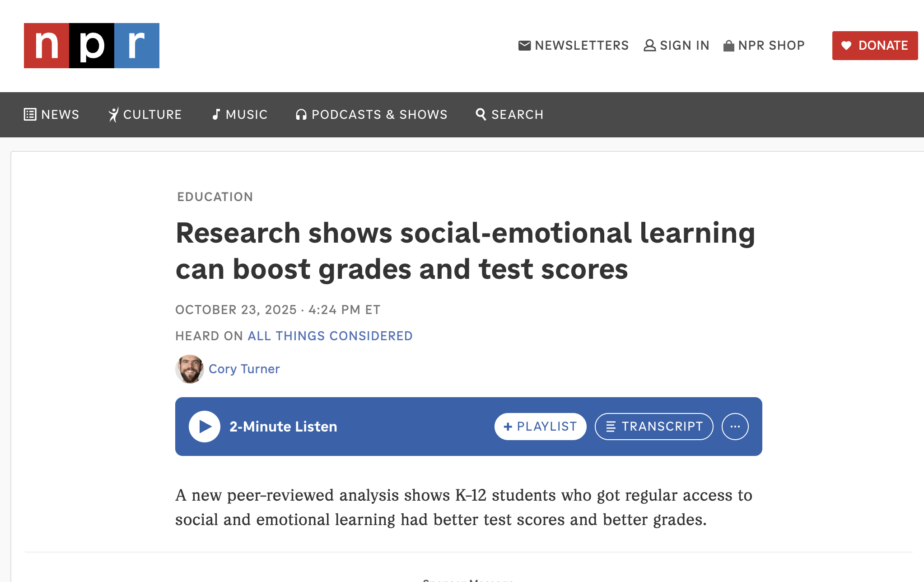Image resolution: width=924 pixels, height=582 pixels.
Task: Click the Sign In person icon
Action: coord(649,46)
